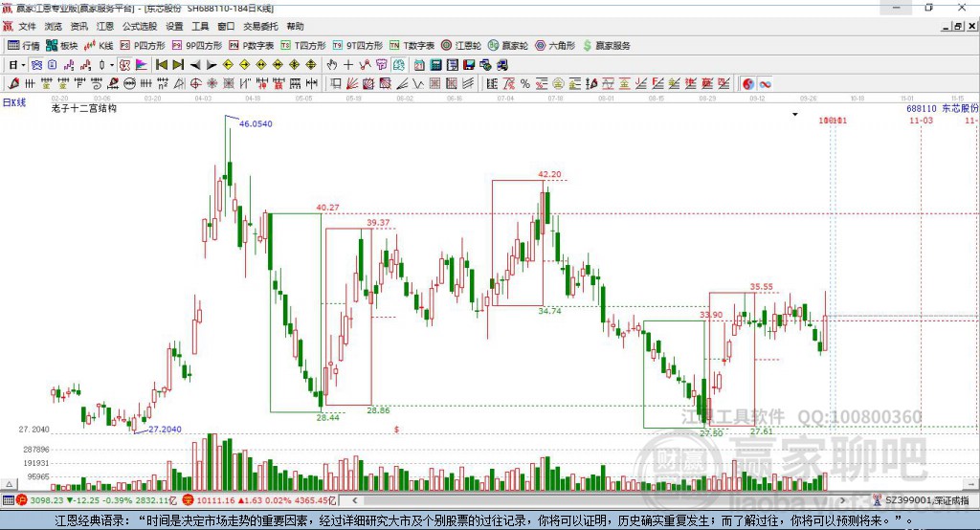The height and width of the screenshot is (530, 980).
Task: Open the 行情 quotes view
Action: pos(24,46)
